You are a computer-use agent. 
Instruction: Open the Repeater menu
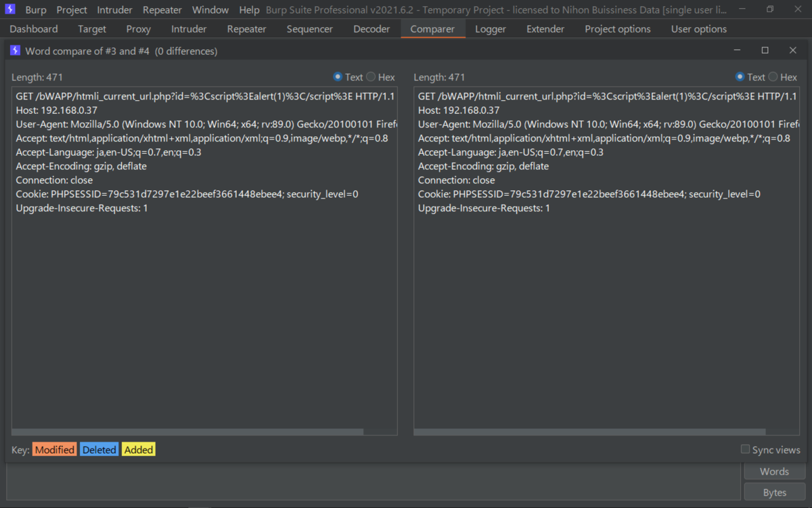pos(162,10)
